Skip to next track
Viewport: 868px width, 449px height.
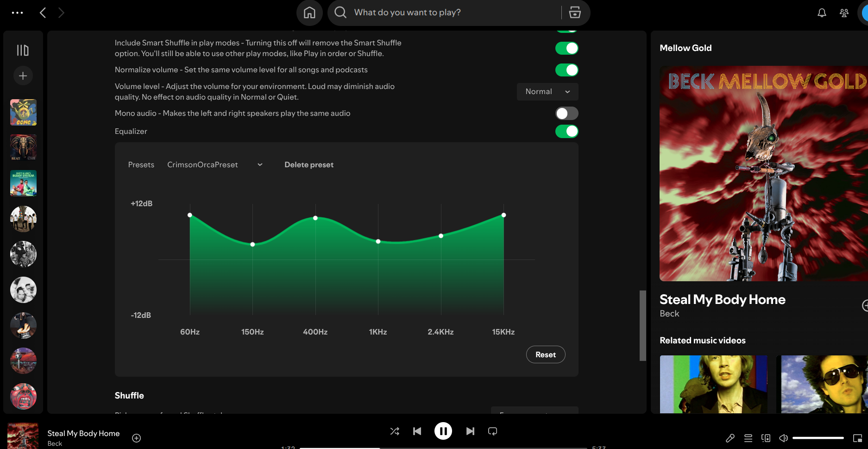coord(470,431)
